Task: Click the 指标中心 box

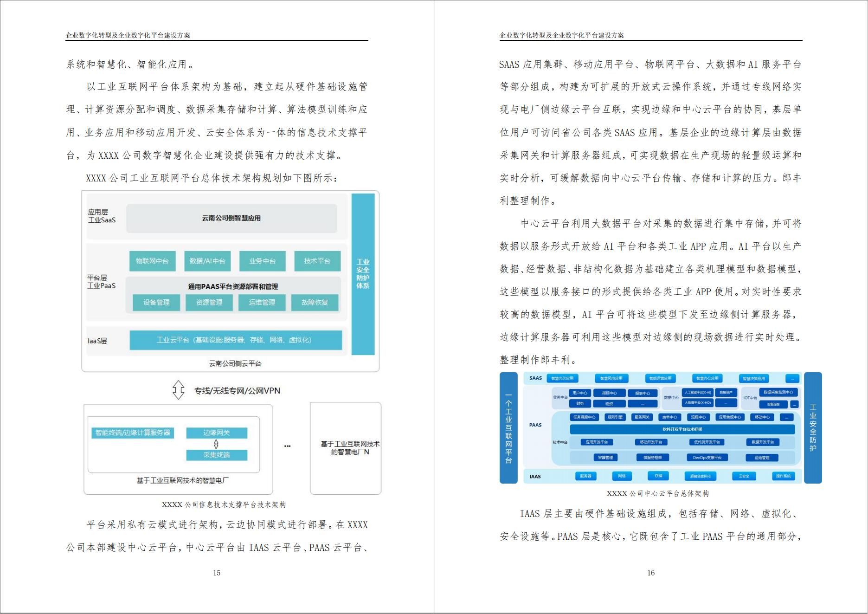Action: (609, 393)
